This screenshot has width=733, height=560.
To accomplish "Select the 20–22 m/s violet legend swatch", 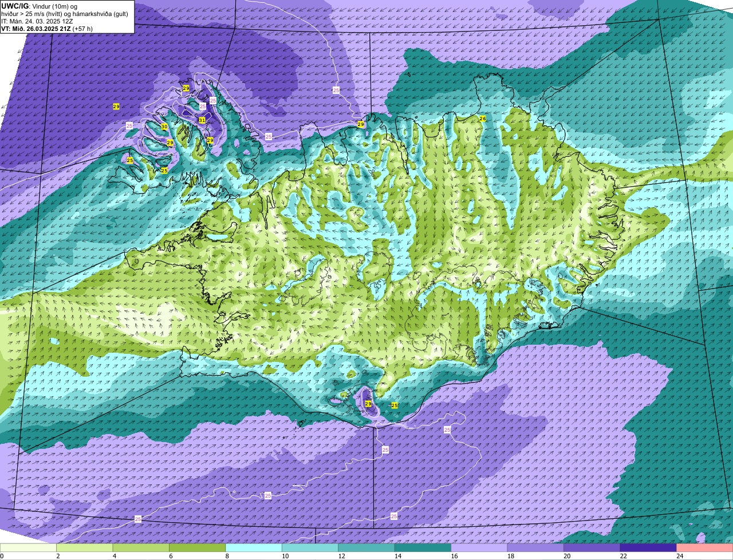I will pyautogui.click(x=592, y=548).
